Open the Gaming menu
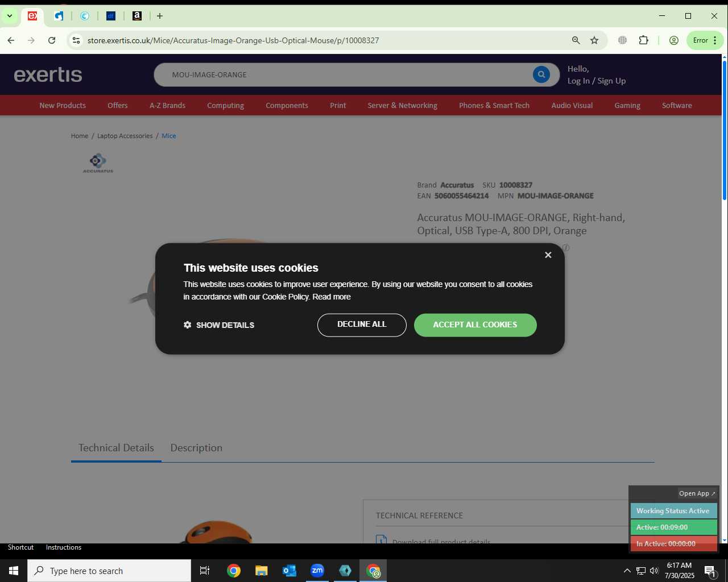Screen dimensions: 728x582 627,105
